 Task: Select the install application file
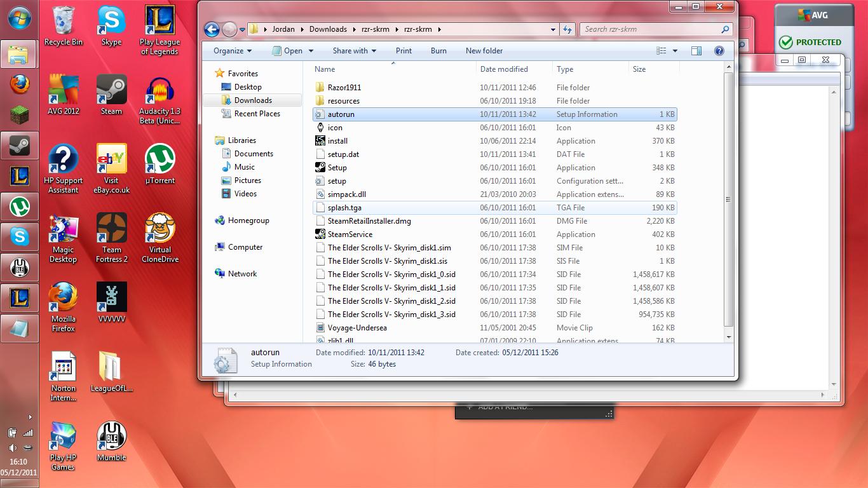tap(495, 141)
